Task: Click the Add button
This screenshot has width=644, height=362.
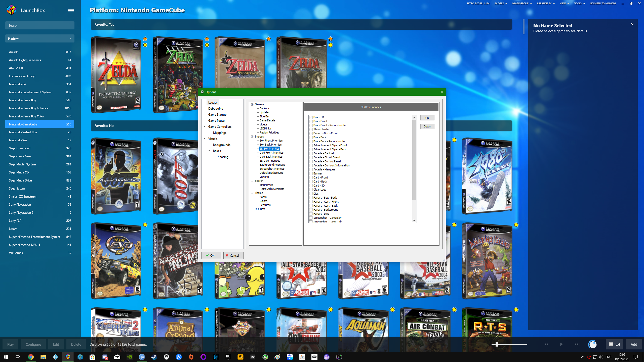Action: click(634, 344)
